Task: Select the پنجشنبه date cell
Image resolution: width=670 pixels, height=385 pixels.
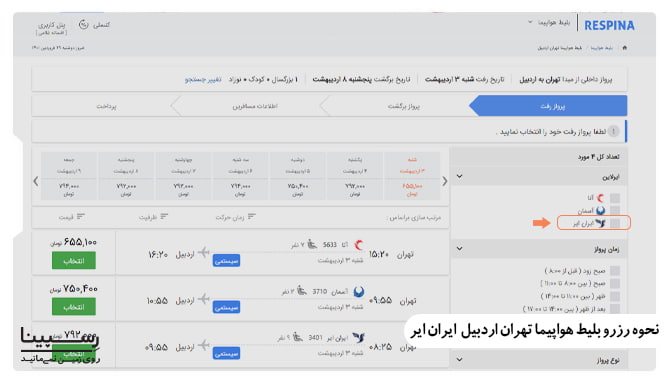Action: [x=126, y=176]
